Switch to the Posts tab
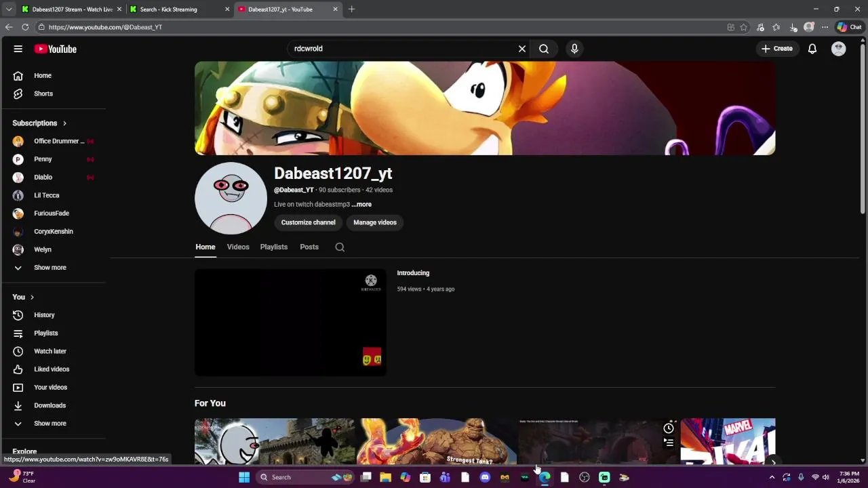 point(309,247)
